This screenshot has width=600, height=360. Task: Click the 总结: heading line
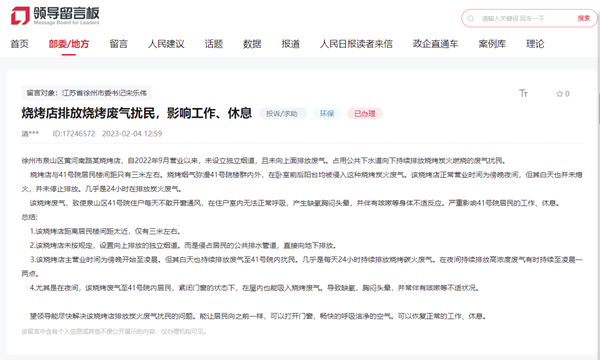29,217
